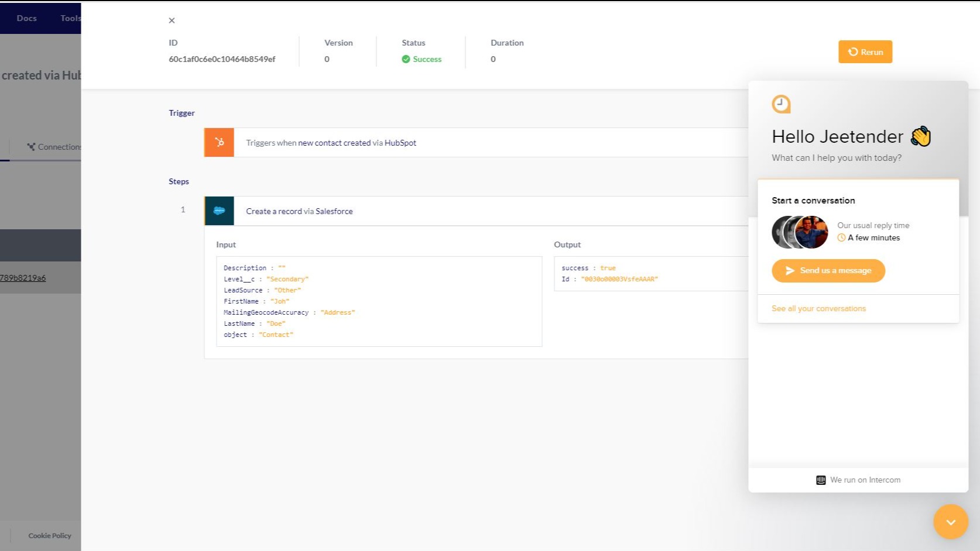Click the Connections network icon
The image size is (980, 551).
[x=32, y=146]
